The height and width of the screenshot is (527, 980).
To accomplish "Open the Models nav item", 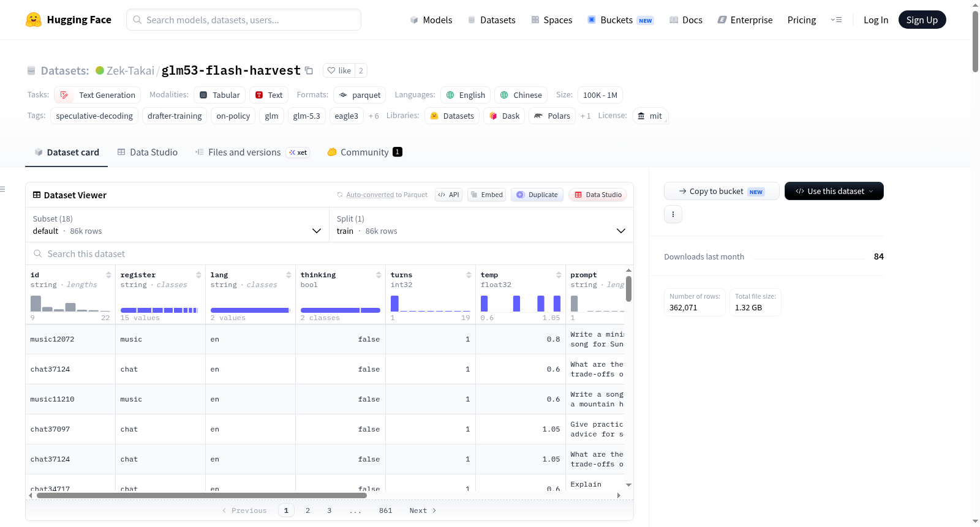I will coord(431,20).
